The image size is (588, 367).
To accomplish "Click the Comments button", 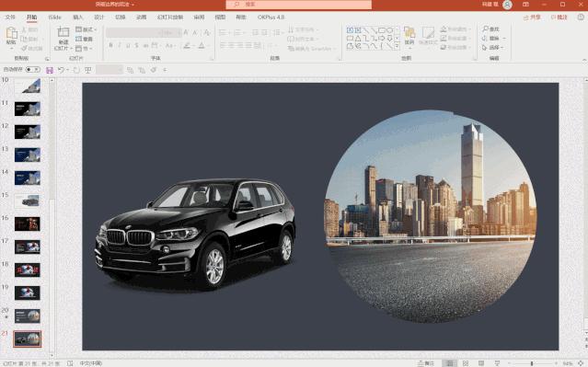I will 559,17.
